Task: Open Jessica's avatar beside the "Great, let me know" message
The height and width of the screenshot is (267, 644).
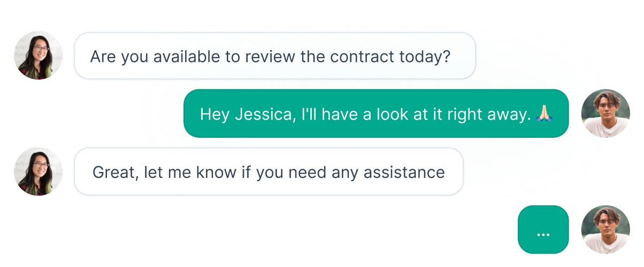Action: tap(38, 172)
